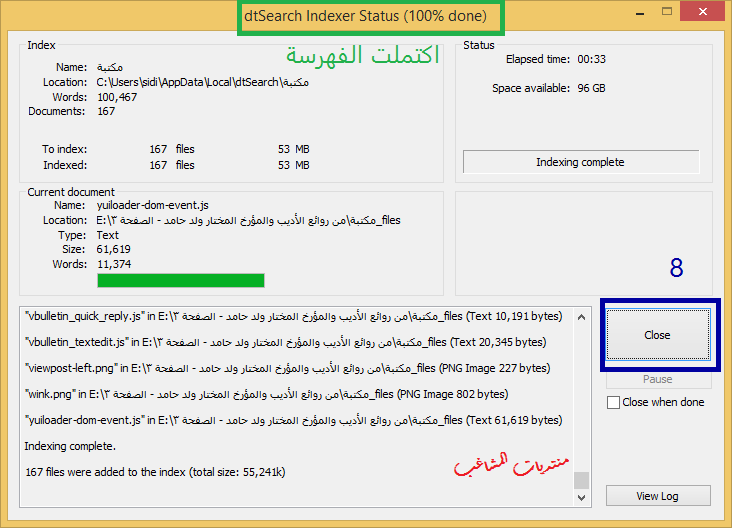Click the dtSearch Indexer Status title bar

click(x=365, y=17)
